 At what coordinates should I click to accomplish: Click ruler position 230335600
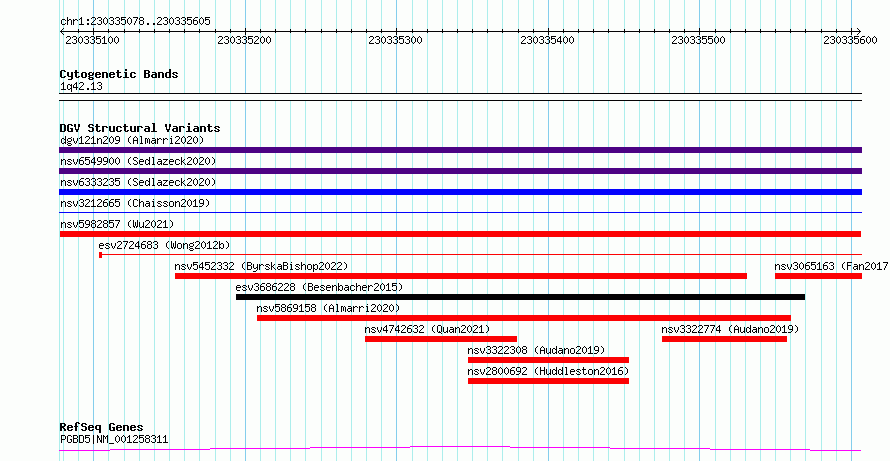850,40
